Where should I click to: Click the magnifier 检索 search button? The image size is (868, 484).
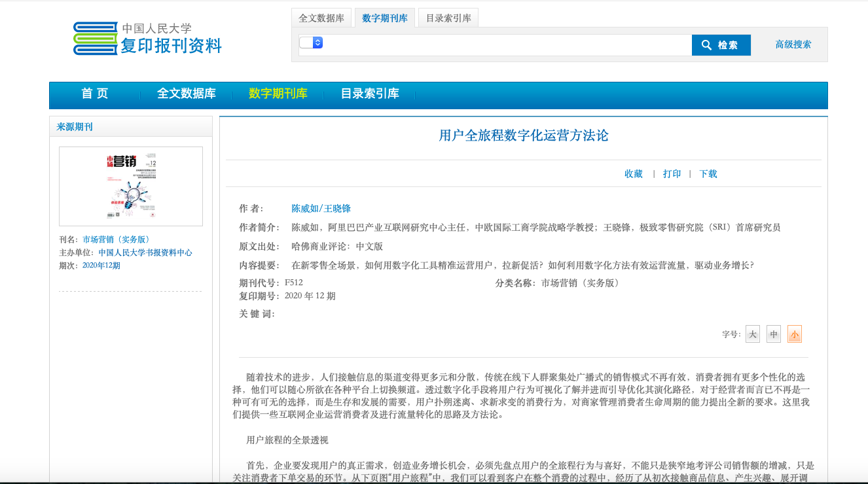[721, 45]
